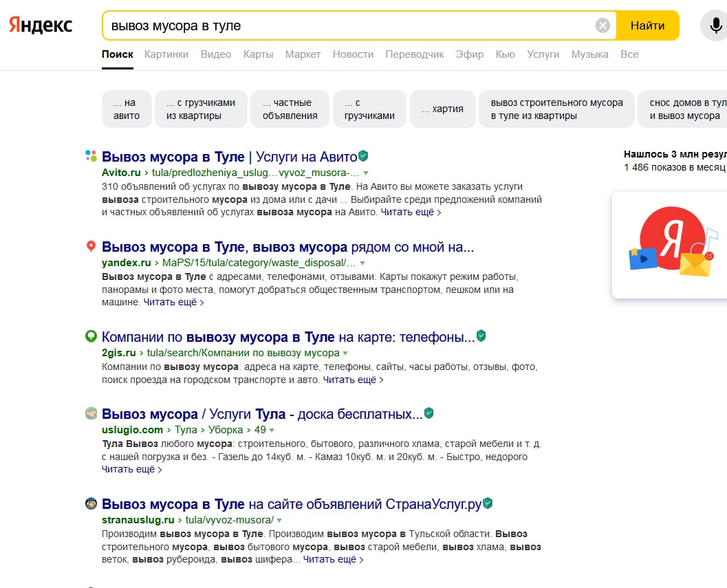Click the 2gis.ru domain link

(x=119, y=352)
